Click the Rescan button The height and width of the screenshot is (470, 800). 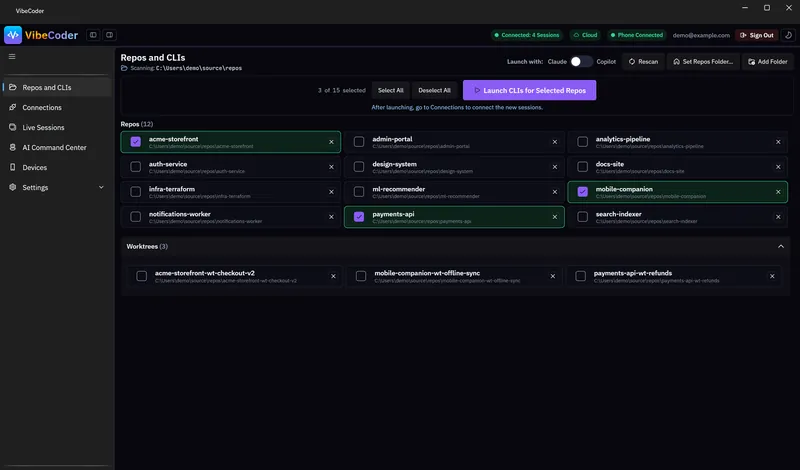pyautogui.click(x=643, y=62)
